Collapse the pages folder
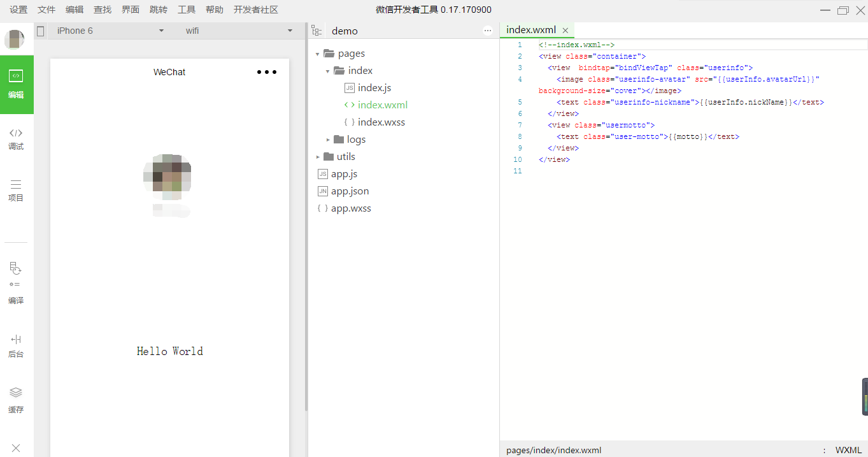Viewport: 868px width, 457px height. [x=318, y=54]
